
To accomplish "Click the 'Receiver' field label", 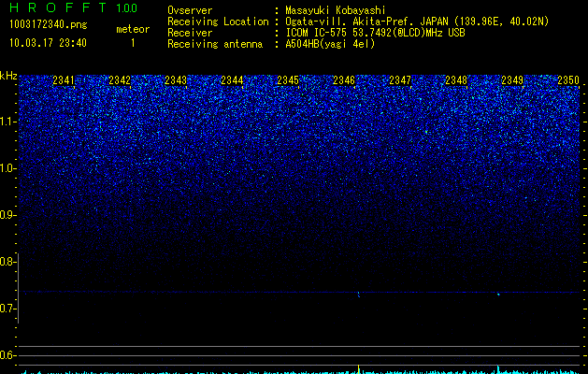I will [190, 33].
